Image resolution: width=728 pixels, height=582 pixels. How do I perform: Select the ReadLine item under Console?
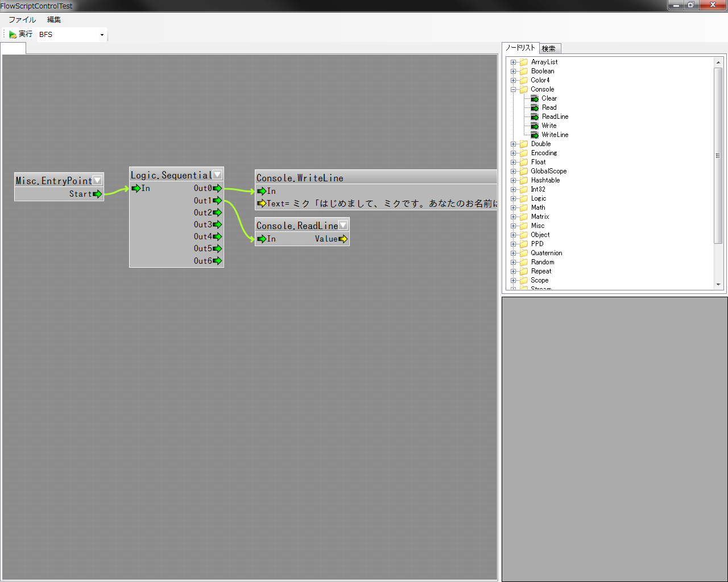555,117
